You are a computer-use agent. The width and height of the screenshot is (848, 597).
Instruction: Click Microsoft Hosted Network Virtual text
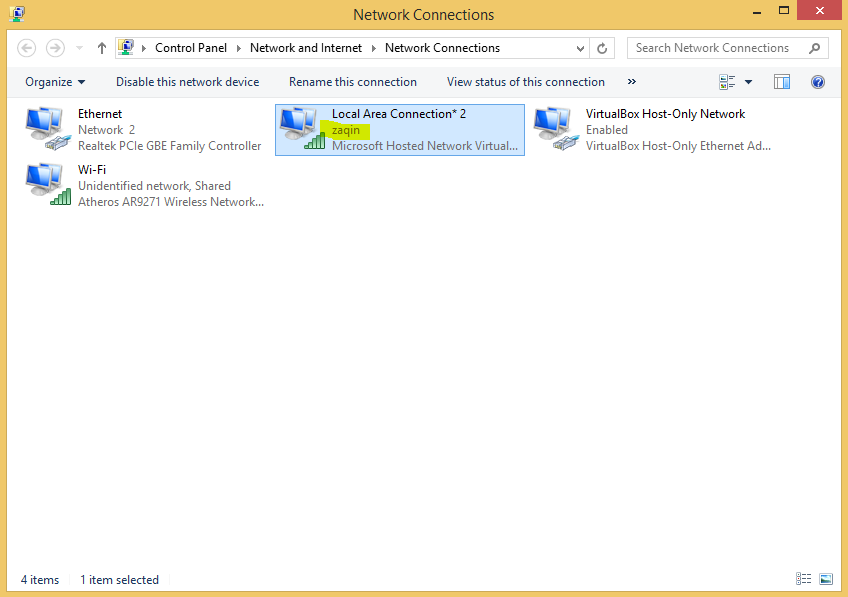[425, 146]
